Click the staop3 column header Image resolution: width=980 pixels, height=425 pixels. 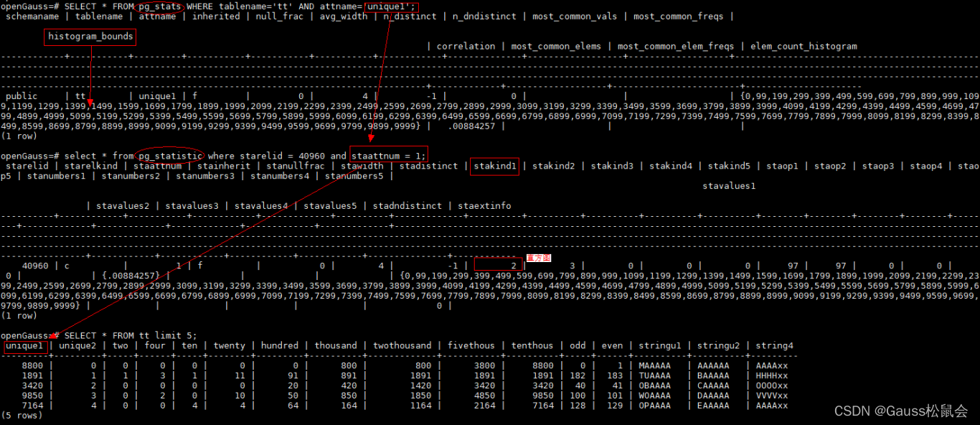(878, 167)
